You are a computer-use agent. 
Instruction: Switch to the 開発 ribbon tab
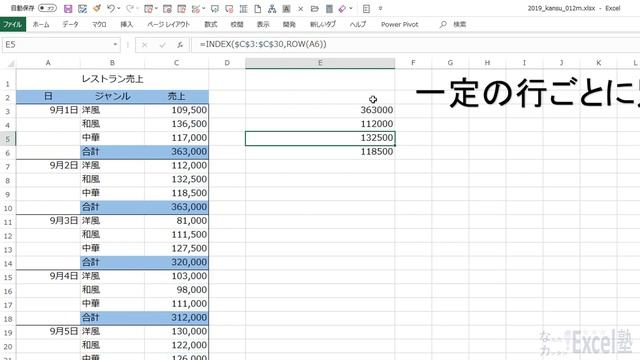coord(289,24)
